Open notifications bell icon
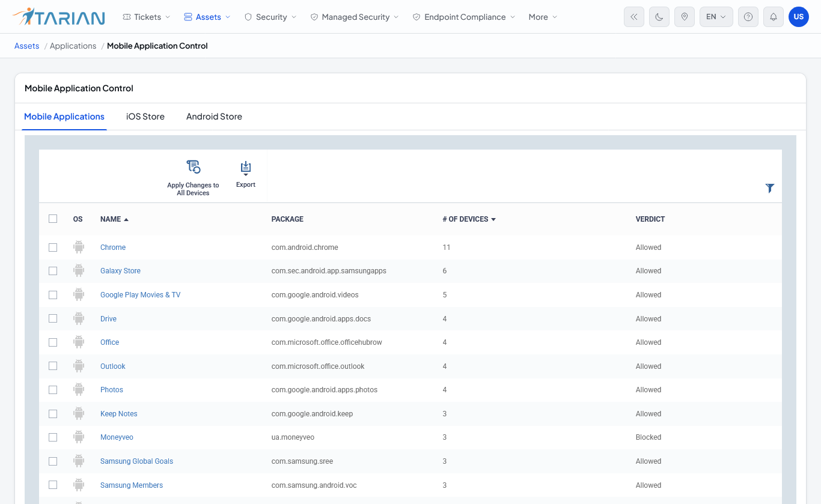 pos(774,17)
